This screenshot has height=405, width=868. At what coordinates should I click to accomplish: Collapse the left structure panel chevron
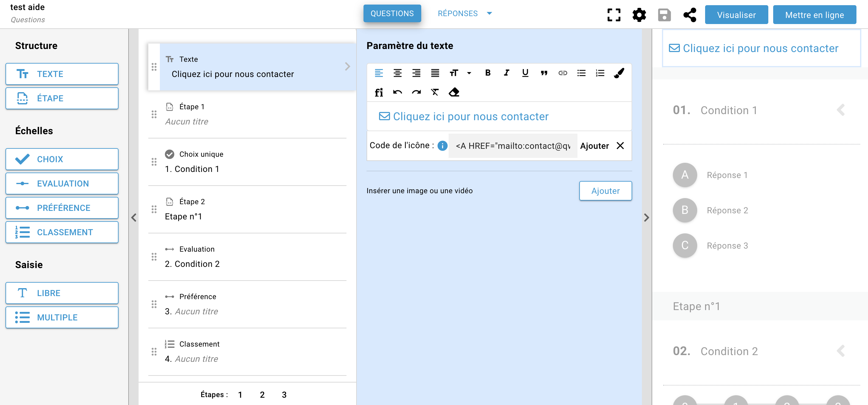tap(134, 218)
